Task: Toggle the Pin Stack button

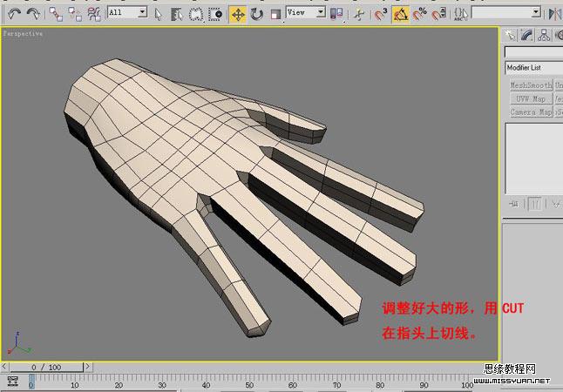Action: tap(514, 204)
